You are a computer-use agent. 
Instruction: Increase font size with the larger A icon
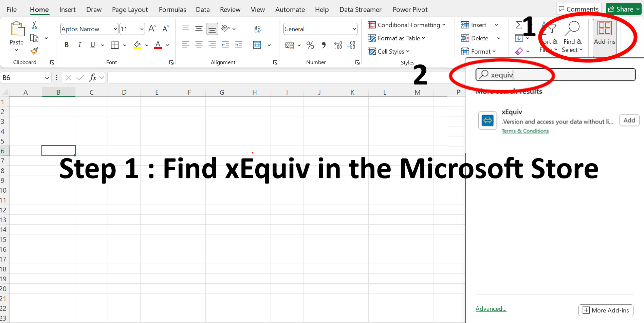pyautogui.click(x=152, y=29)
